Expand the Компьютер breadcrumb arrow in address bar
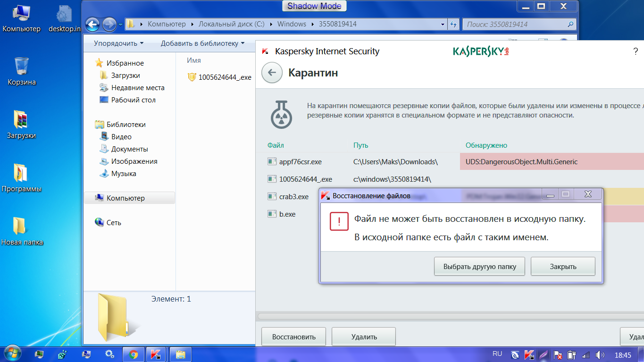 192,24
